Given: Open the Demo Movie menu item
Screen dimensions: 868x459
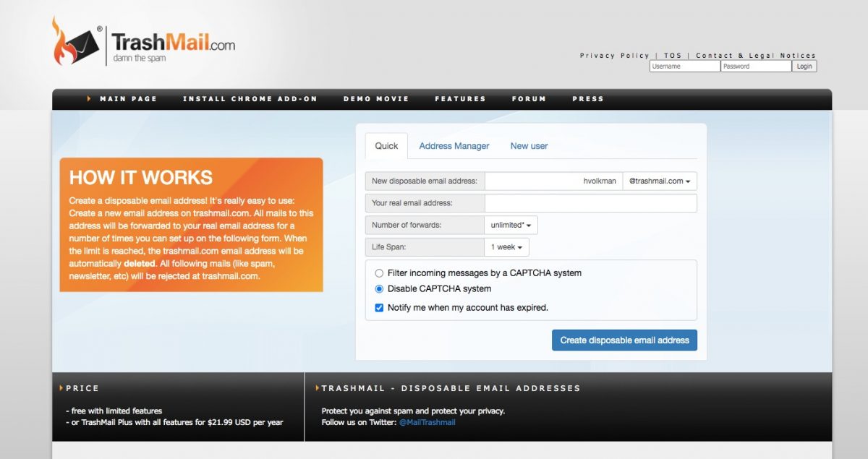Looking at the screenshot, I should (376, 99).
